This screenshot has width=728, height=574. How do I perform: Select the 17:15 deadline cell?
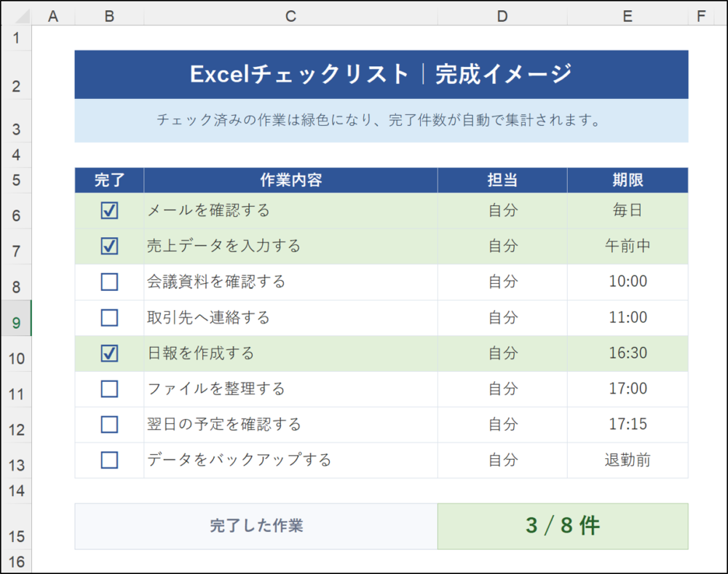pos(628,425)
